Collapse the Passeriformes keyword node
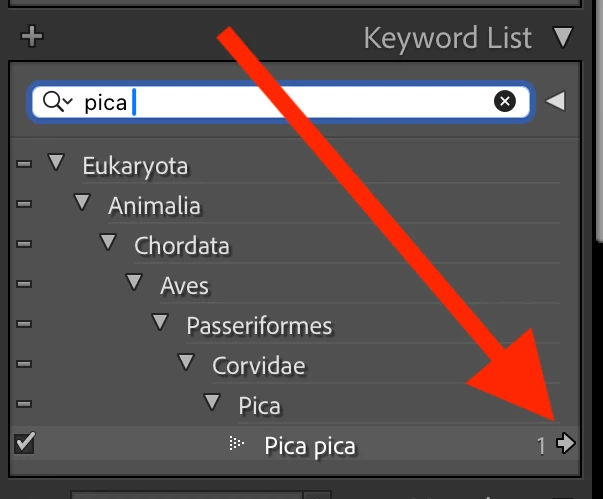This screenshot has height=499, width=603. tap(160, 324)
